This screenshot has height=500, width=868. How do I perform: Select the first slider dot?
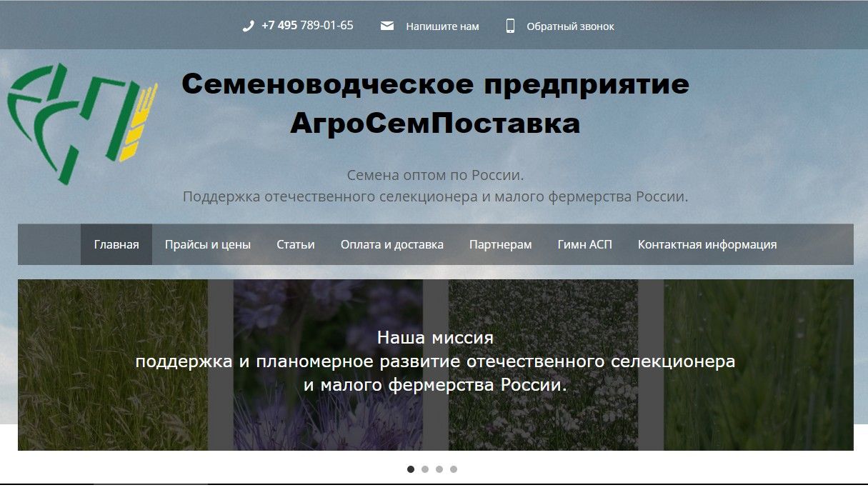411,469
